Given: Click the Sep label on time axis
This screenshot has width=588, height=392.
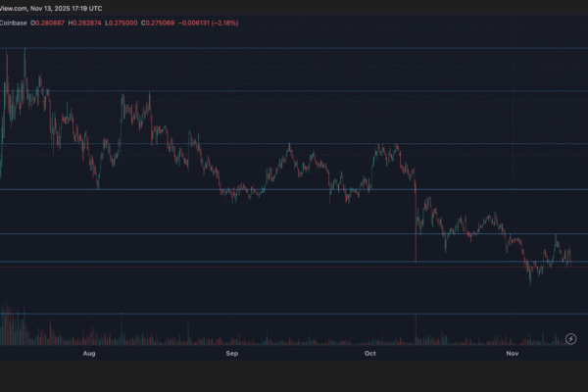Looking at the screenshot, I should coord(232,352).
